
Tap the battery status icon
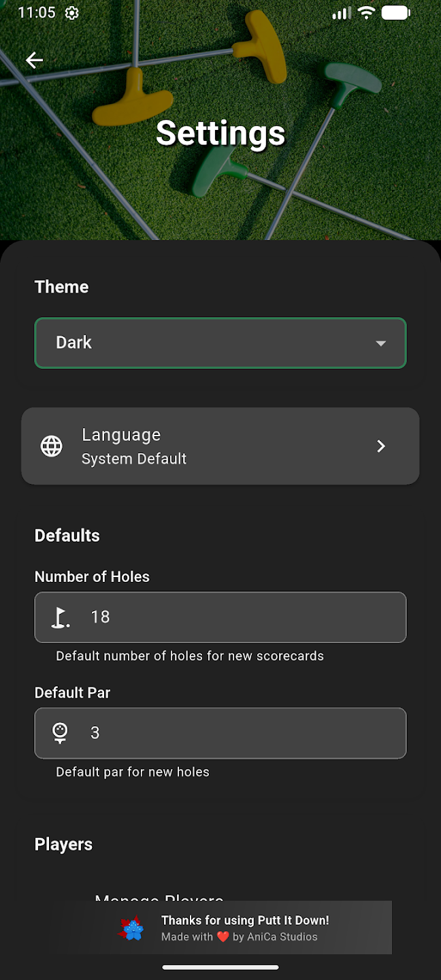coord(395,13)
